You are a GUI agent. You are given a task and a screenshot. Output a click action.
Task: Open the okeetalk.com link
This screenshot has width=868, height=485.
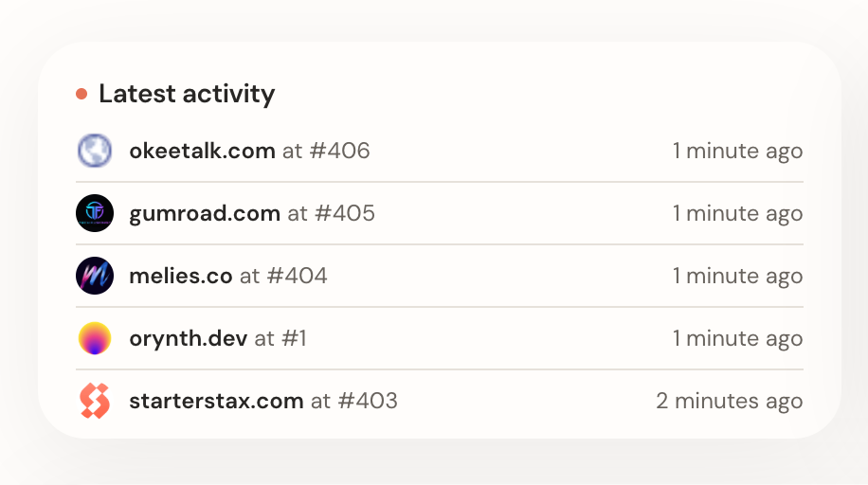(202, 151)
